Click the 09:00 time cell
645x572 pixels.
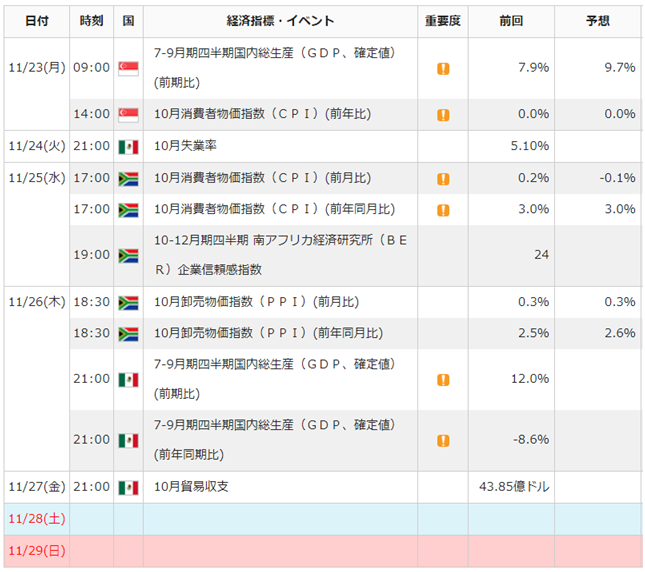point(92,67)
